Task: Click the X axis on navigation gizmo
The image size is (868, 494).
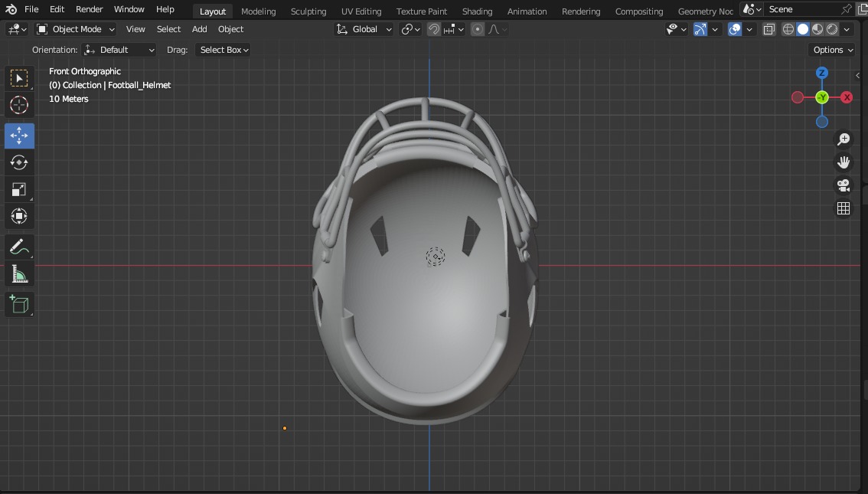Action: point(847,97)
